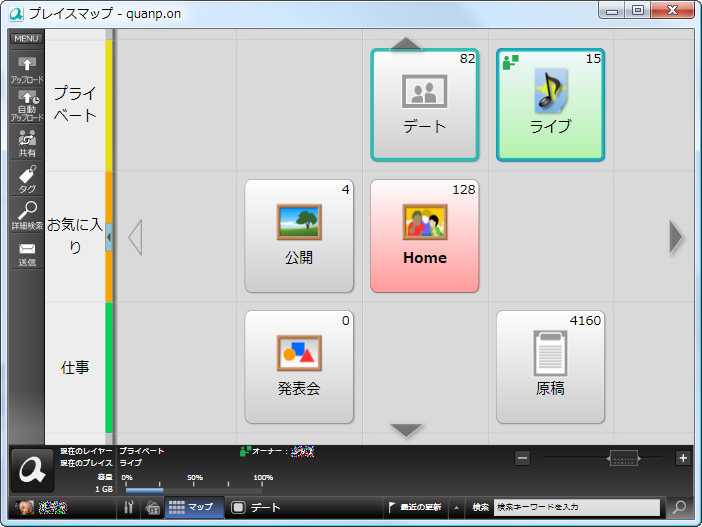The width and height of the screenshot is (702, 527).
Task: Move the map left with the left arrow
Action: pyautogui.click(x=135, y=237)
